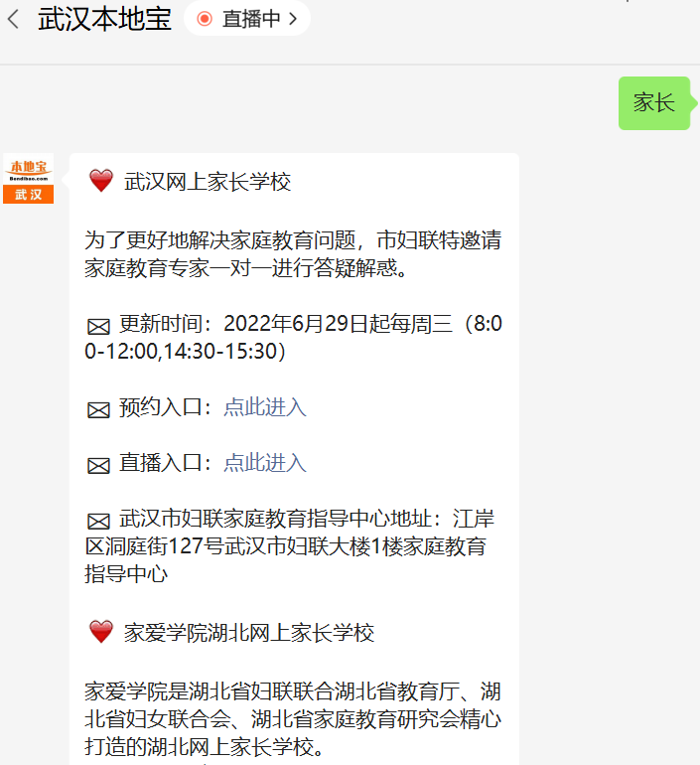Click the heart icon beside 家爱学院湖北网上家长学校
The height and width of the screenshot is (765, 700).
(x=101, y=631)
